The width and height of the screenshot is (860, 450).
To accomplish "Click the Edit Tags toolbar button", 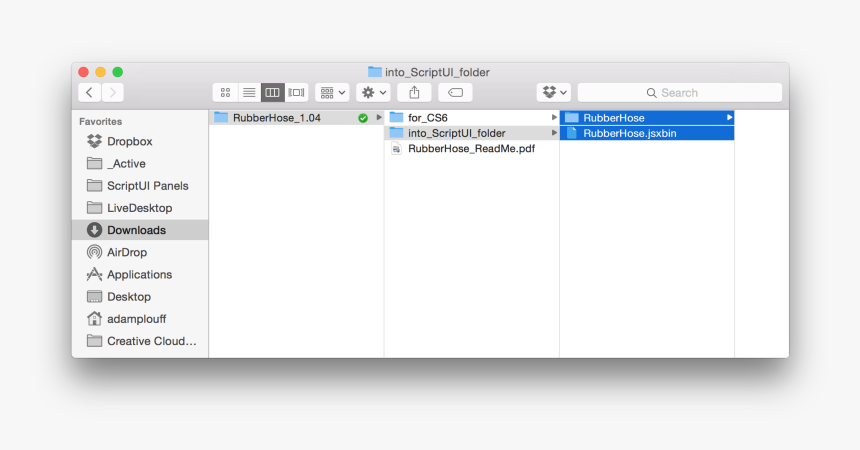I will pyautogui.click(x=455, y=93).
